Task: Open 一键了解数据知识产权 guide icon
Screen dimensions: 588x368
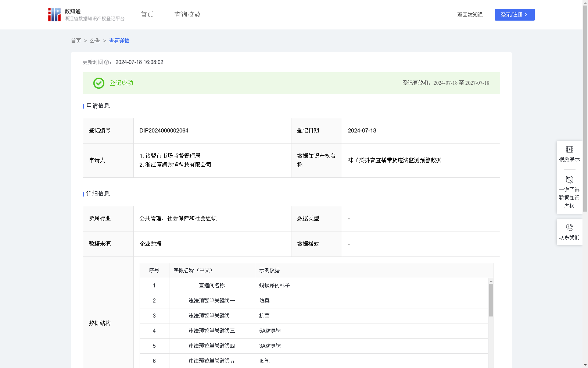Action: point(569,180)
